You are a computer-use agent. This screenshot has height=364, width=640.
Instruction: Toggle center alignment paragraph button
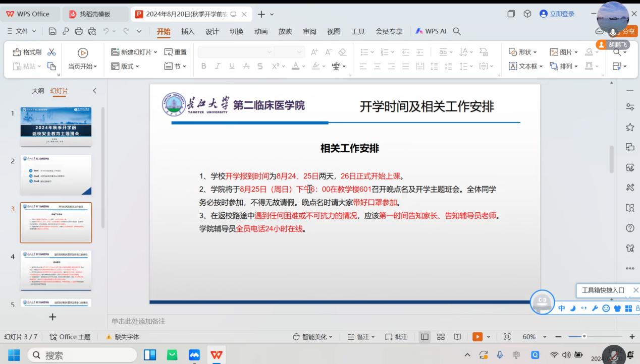coord(377,66)
